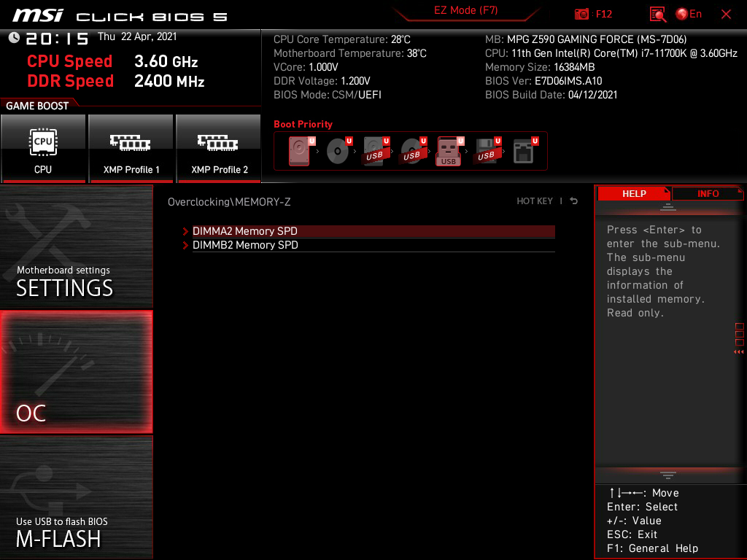747x560 pixels.
Task: Click the BIOS Mode CSM/UEFI text
Action: [328, 95]
